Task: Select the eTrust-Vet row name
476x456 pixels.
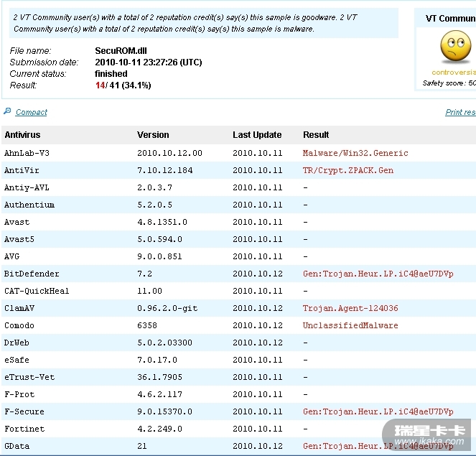Action: tap(29, 378)
